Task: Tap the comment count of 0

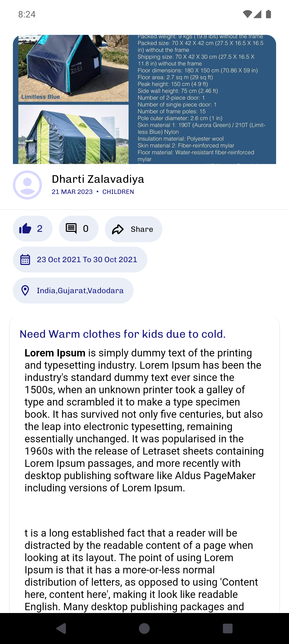Action: point(86,229)
